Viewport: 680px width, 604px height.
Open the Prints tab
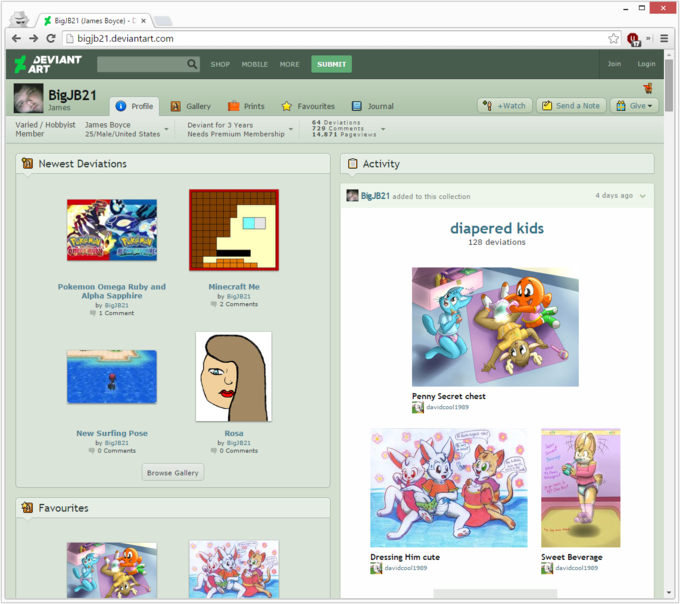click(246, 106)
